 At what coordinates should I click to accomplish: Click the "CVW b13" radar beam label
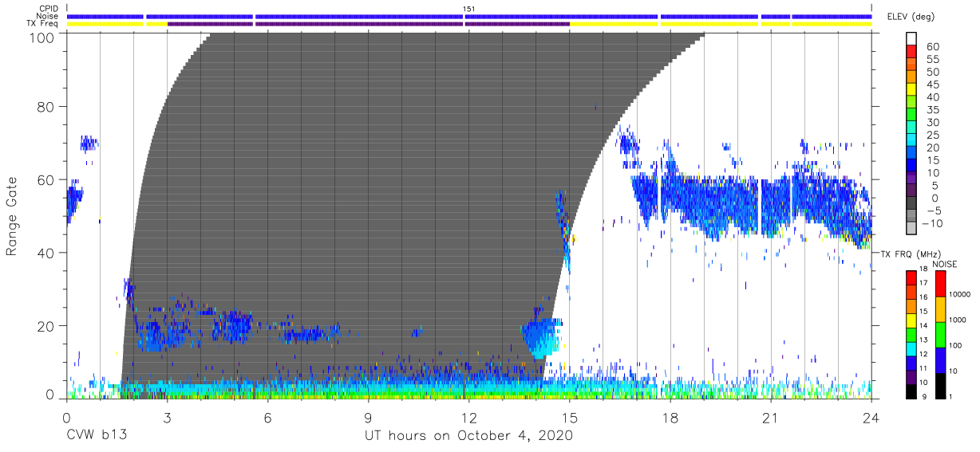(x=97, y=435)
